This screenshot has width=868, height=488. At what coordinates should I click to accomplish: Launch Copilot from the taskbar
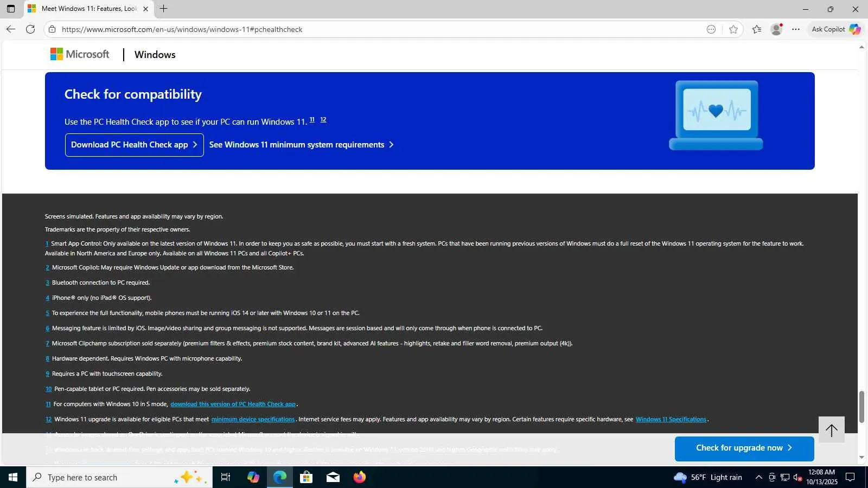pyautogui.click(x=253, y=477)
